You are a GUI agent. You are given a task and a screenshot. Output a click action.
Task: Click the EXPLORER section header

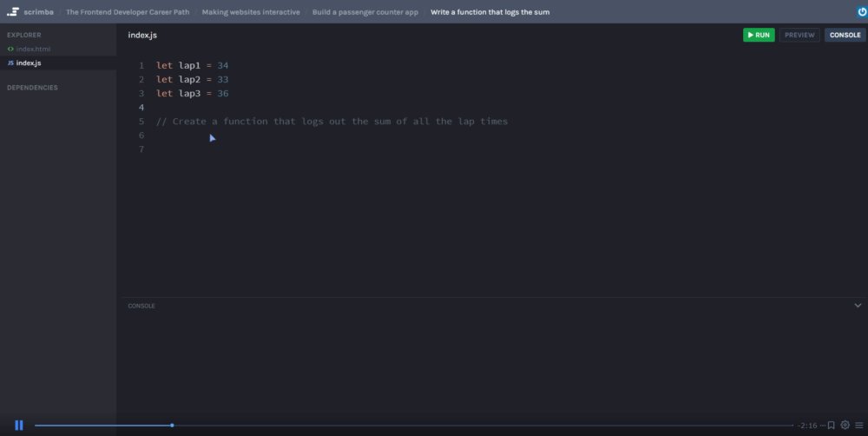tap(23, 35)
